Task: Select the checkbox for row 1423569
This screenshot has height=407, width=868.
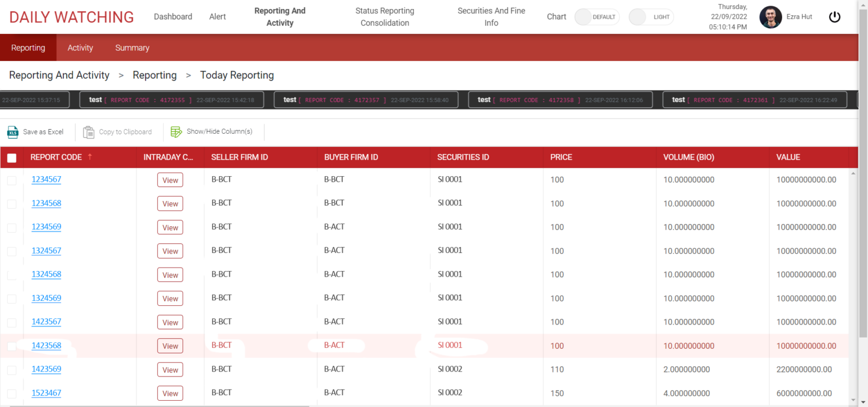Action: [12, 370]
